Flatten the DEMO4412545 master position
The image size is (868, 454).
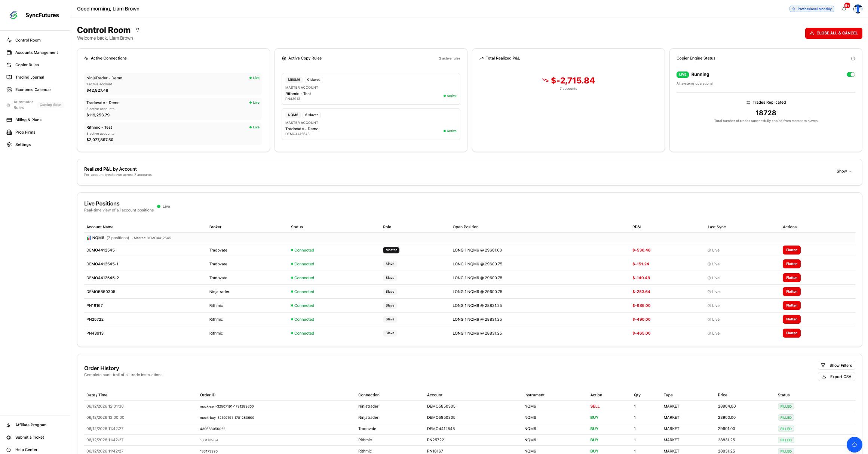[x=791, y=250]
